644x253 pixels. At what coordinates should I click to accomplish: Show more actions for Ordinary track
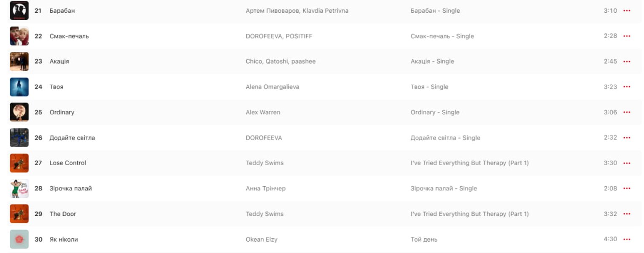point(627,112)
